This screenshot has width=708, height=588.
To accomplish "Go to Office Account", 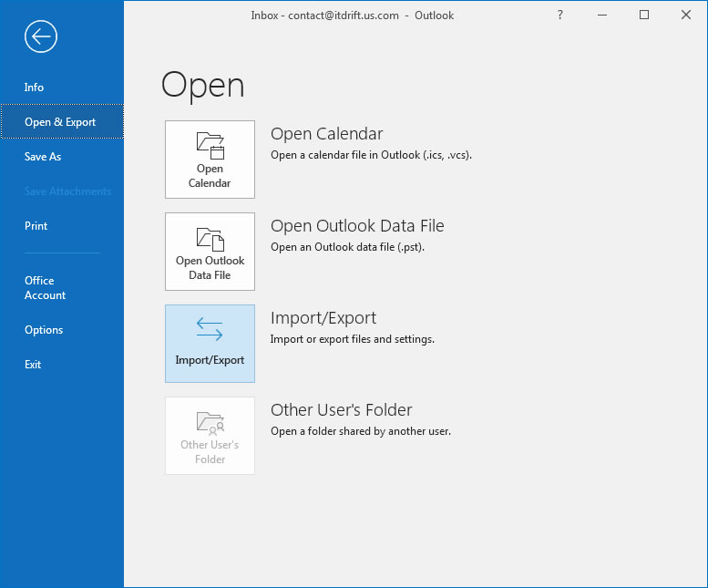I will point(45,288).
